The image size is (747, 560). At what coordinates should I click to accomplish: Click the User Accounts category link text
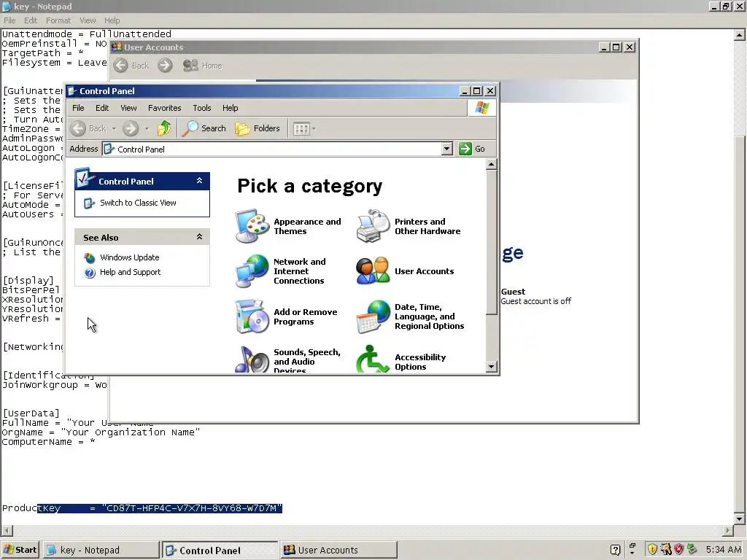(x=424, y=271)
